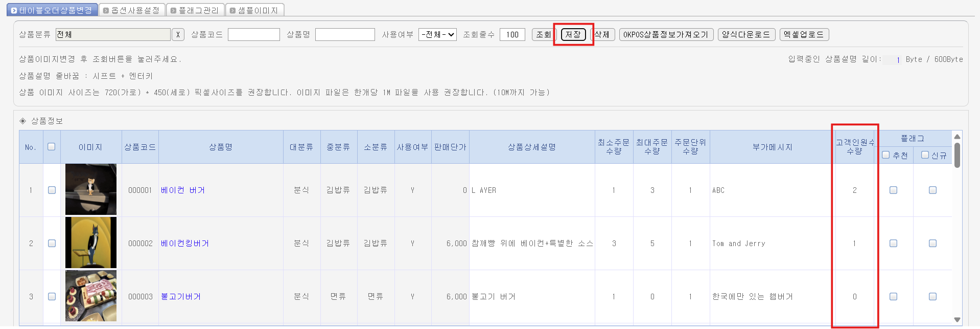Open the 샘플이미지 tab
Viewport: 980px width, 329px height.
point(254,10)
